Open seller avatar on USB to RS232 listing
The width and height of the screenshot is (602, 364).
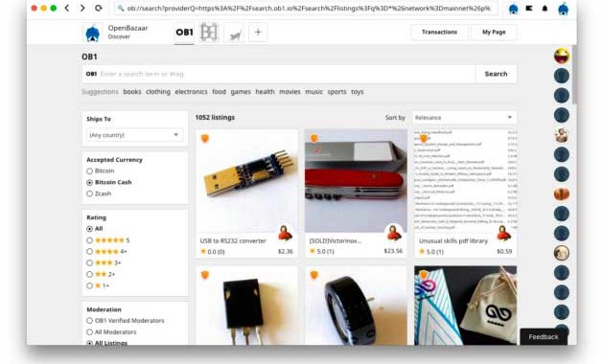tap(286, 233)
